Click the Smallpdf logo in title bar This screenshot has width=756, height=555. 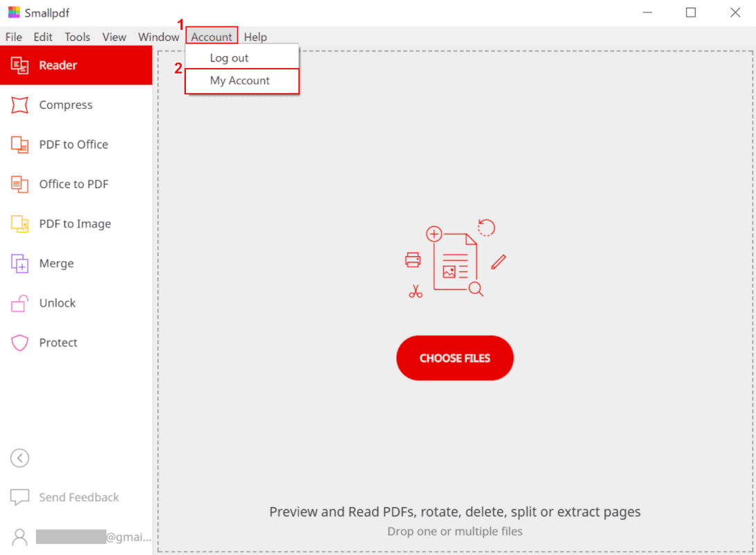click(14, 12)
